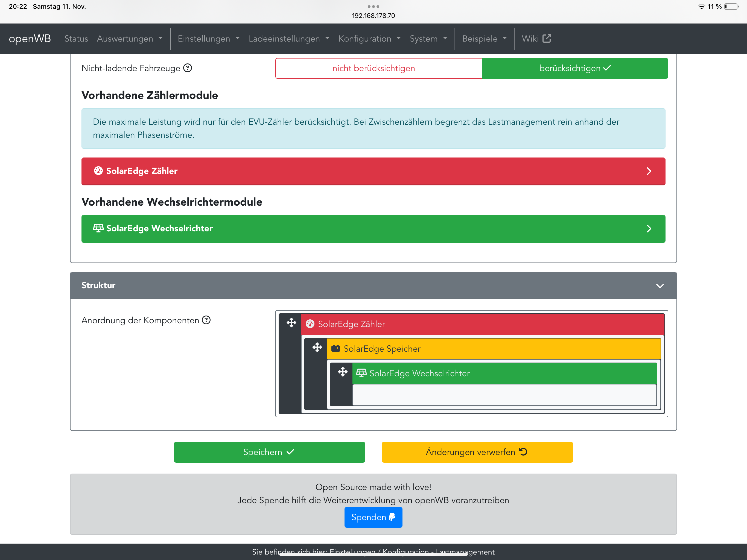Click Speichern button
The width and height of the screenshot is (747, 560).
click(269, 452)
